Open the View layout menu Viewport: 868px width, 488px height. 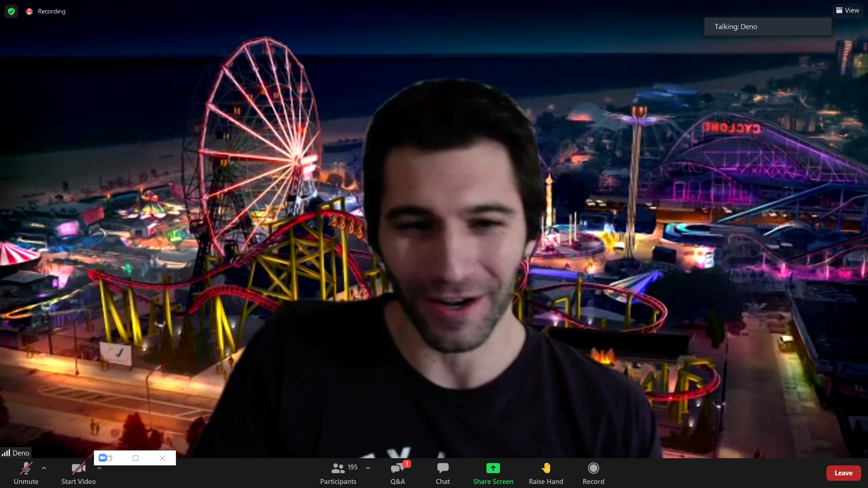848,10
